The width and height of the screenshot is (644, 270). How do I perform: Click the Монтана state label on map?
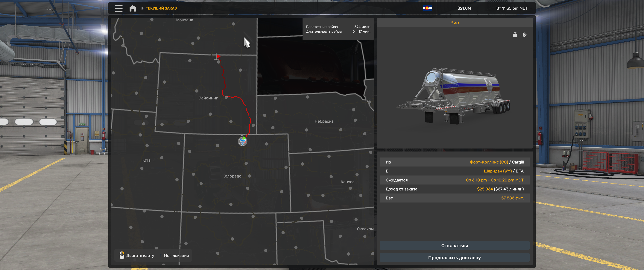185,20
